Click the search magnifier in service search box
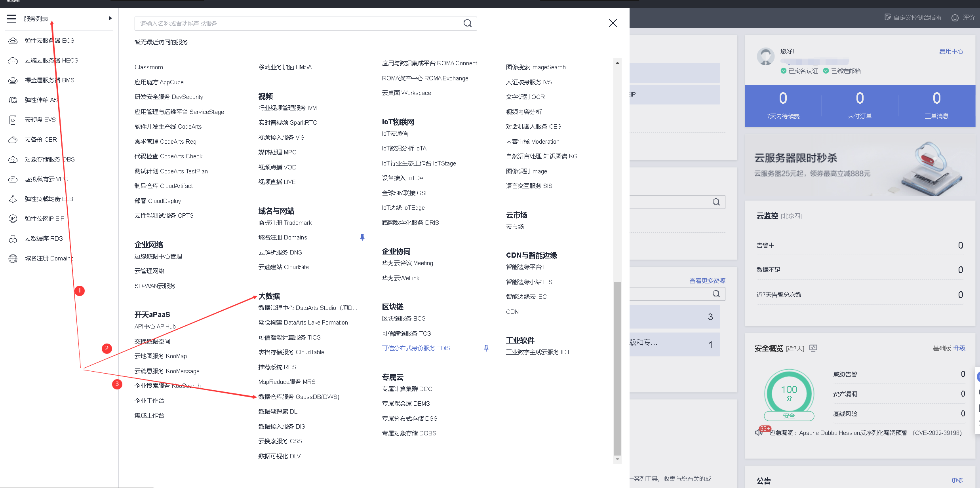 click(467, 23)
